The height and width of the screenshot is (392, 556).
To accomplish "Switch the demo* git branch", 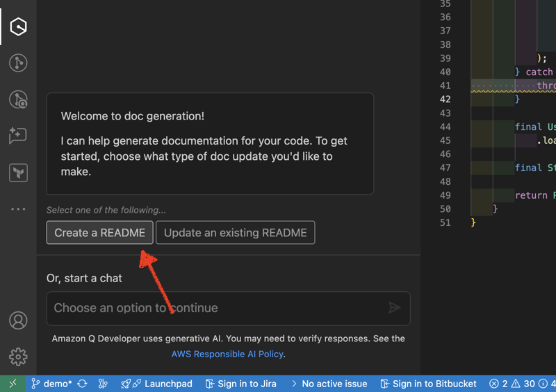I will [x=51, y=384].
